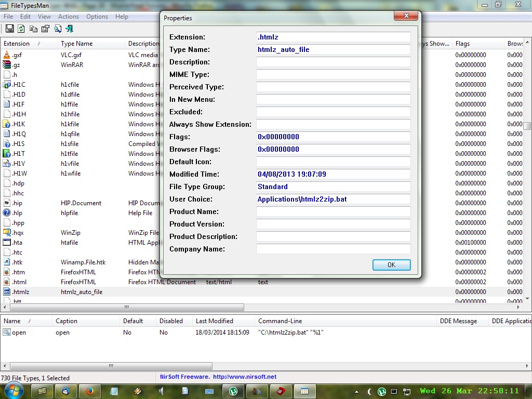Click the Find magnifier toolbar icon
The image size is (532, 399).
click(58, 29)
